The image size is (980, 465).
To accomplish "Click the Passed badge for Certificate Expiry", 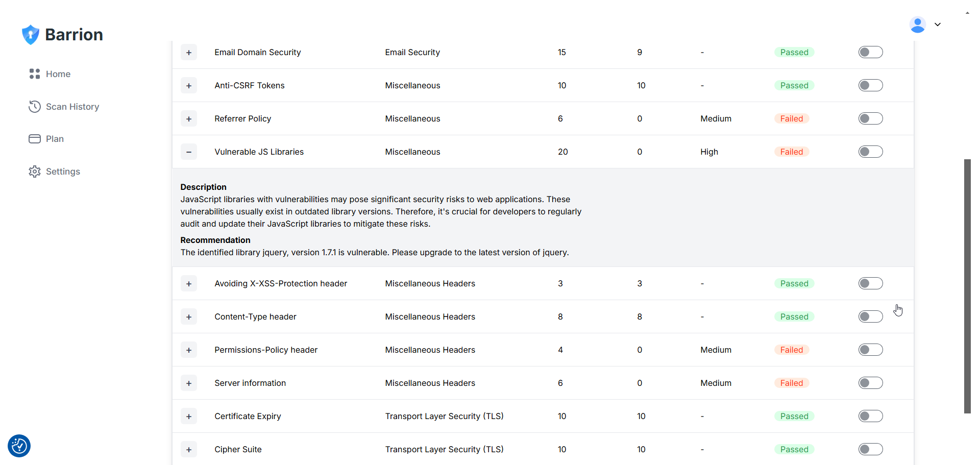I will click(x=794, y=416).
